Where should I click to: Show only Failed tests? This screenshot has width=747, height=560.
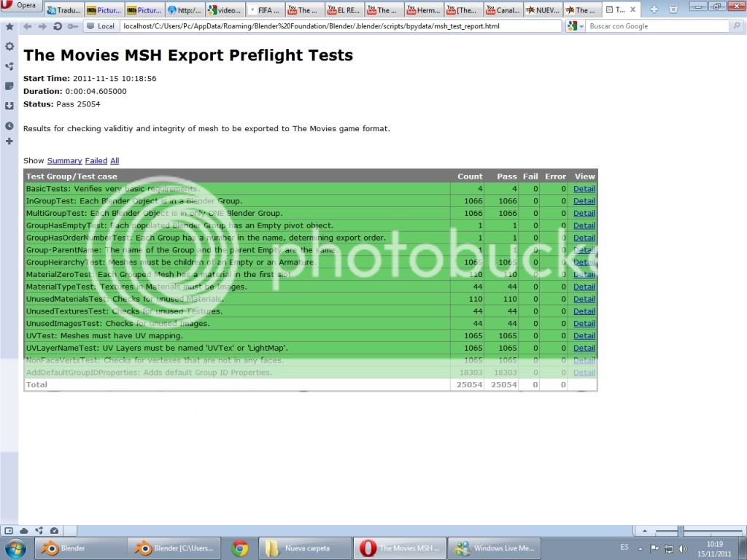(96, 161)
